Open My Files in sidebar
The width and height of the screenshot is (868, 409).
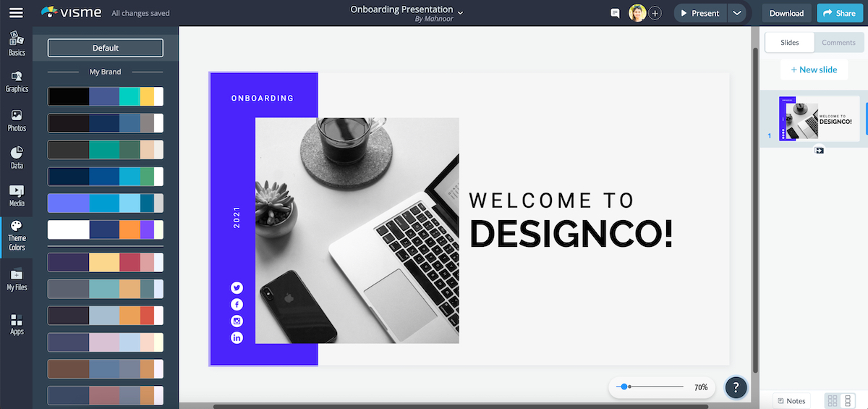tap(16, 279)
